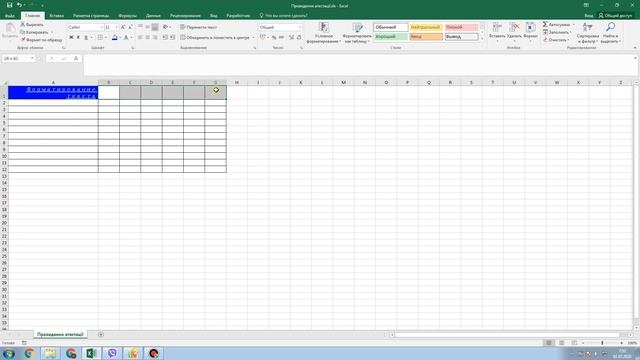Open Форматировать как таблицу gallery

(357, 33)
